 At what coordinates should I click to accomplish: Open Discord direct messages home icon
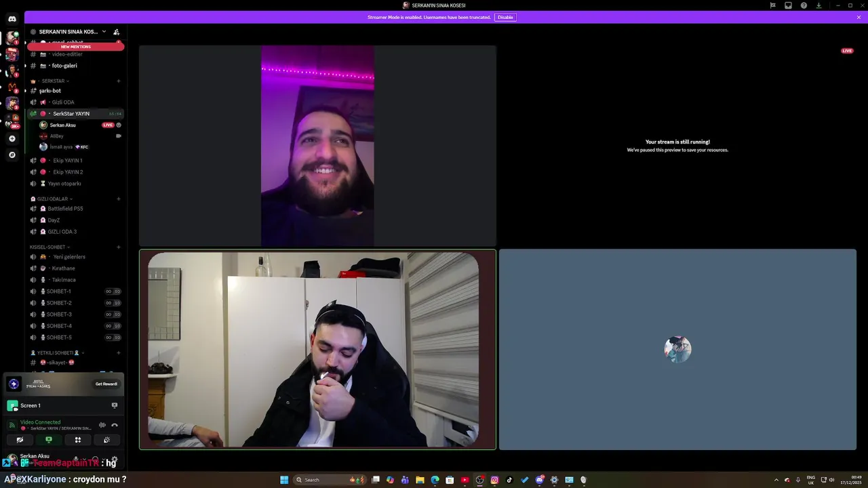point(12,19)
